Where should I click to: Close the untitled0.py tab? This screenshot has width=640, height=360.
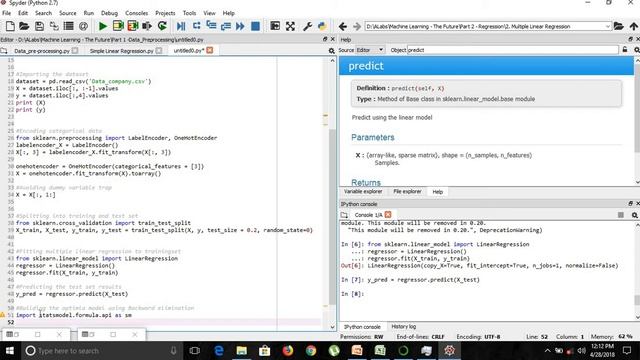(x=210, y=50)
